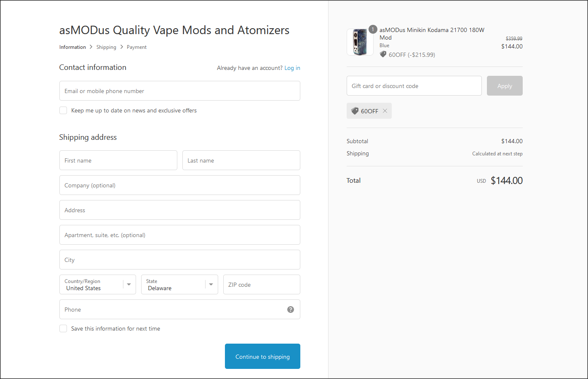Click the USD currency label
Screen dimensions: 588x379
[x=481, y=181]
